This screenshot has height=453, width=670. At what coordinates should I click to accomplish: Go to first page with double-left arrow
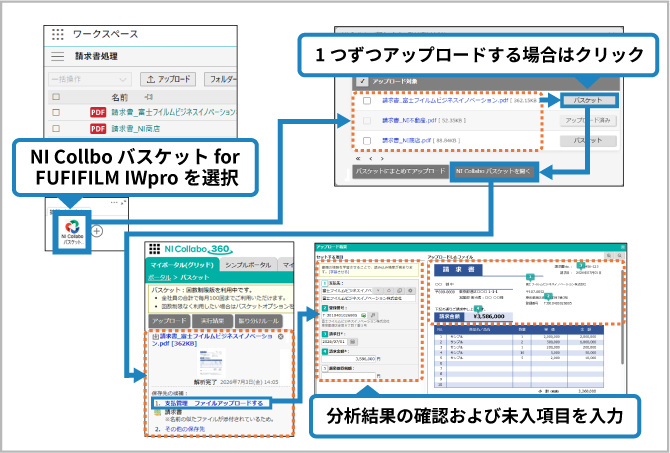click(358, 159)
